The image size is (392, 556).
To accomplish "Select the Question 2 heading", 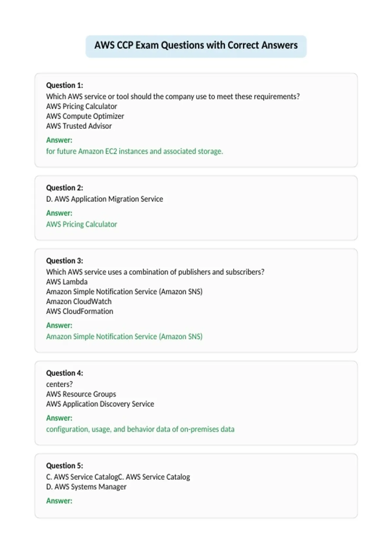I will pyautogui.click(x=64, y=188).
